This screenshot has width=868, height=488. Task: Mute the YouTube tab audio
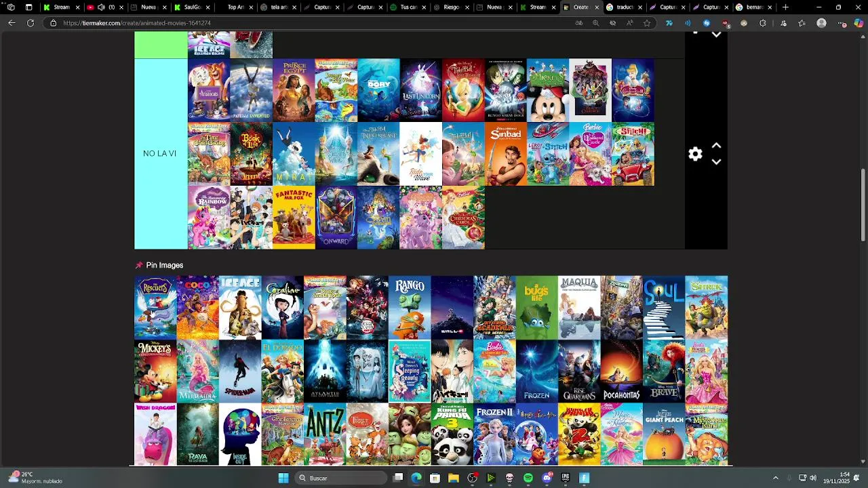101,7
